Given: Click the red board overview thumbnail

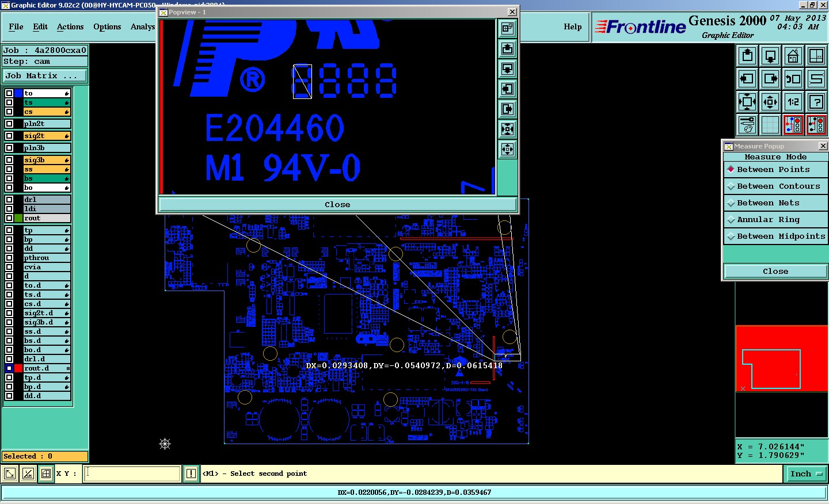Looking at the screenshot, I should 781,358.
